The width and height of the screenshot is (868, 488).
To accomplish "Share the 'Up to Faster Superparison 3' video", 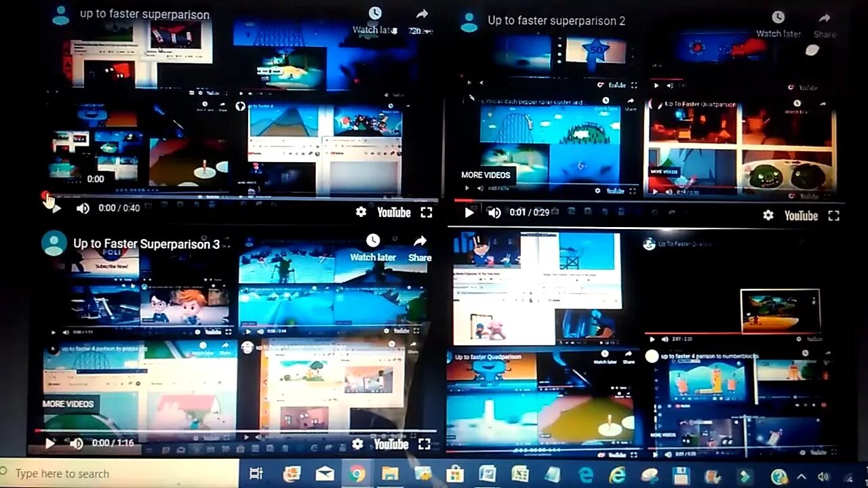I will [420, 248].
